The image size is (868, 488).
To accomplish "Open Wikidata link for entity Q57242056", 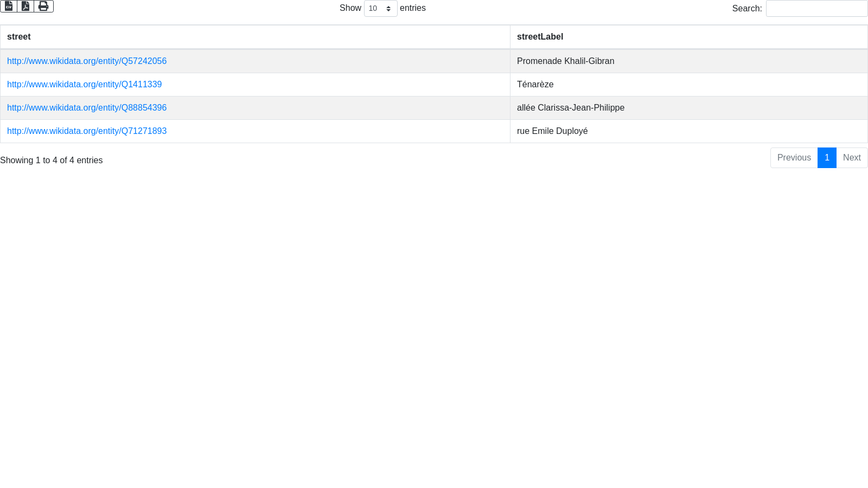I will tap(87, 61).
